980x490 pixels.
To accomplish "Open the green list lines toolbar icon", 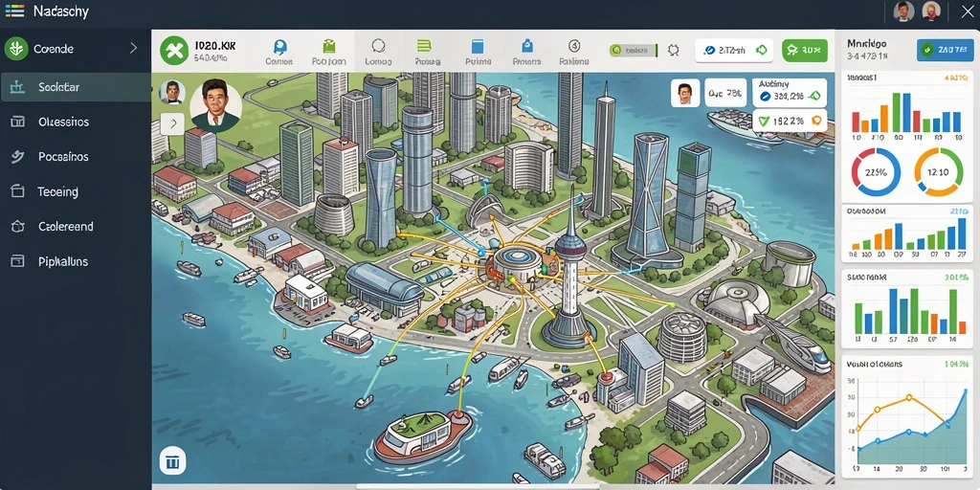I will [x=424, y=46].
